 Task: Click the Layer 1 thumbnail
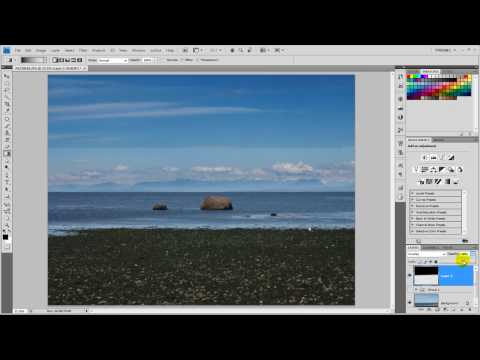pyautogui.click(x=426, y=275)
